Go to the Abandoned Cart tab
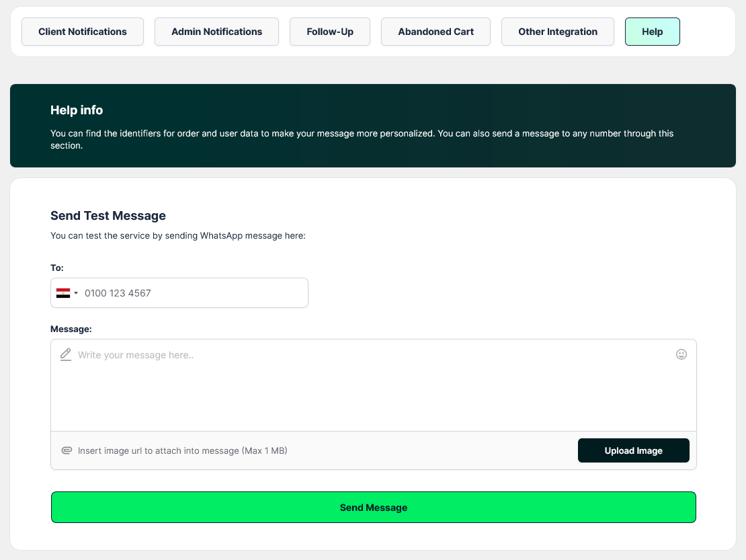This screenshot has height=560, width=746. click(x=436, y=32)
